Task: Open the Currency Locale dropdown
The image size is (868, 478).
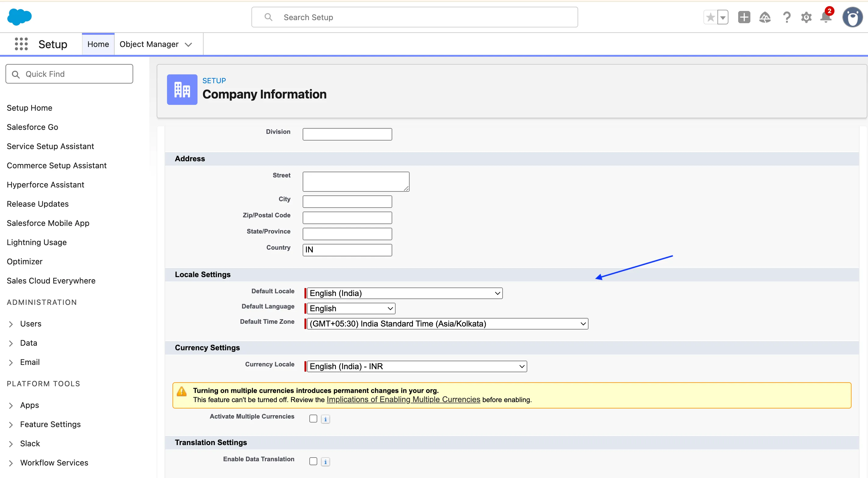Action: (417, 366)
